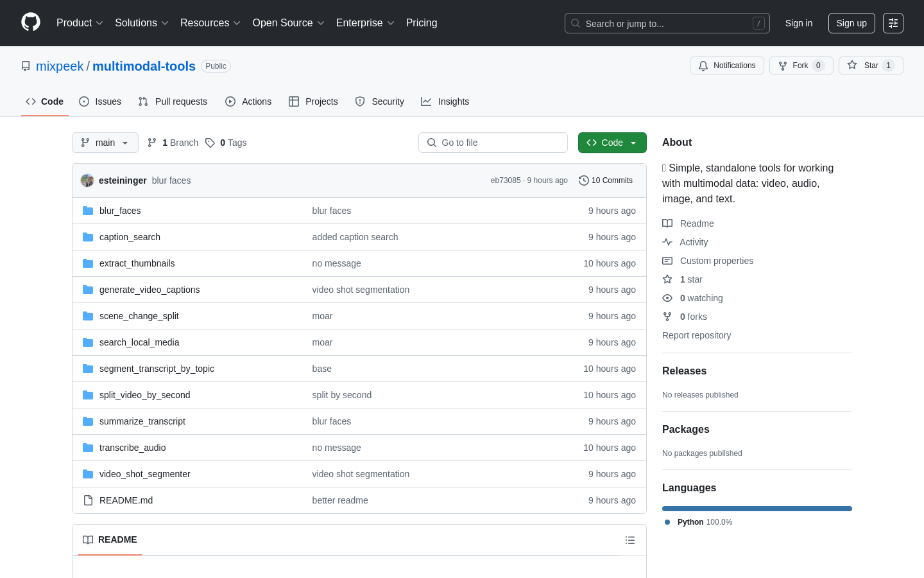Image resolution: width=924 pixels, height=578 pixels.
Task: Switch to the Pull requests tab
Action: tap(173, 101)
